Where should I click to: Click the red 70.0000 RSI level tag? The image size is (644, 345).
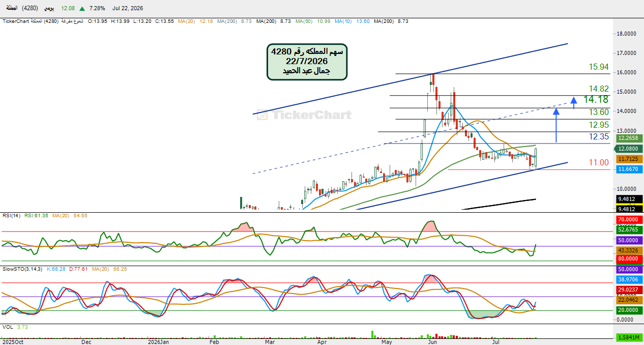(629, 220)
